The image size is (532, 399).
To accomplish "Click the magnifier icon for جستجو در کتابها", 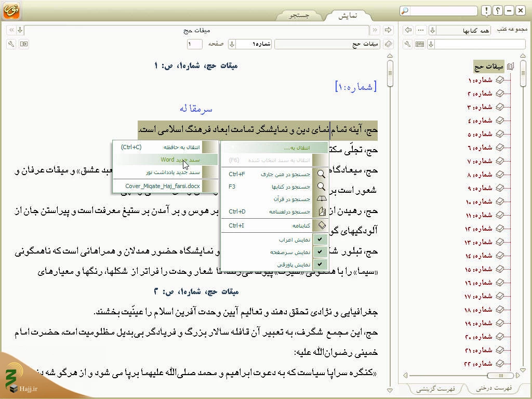I will 321,187.
